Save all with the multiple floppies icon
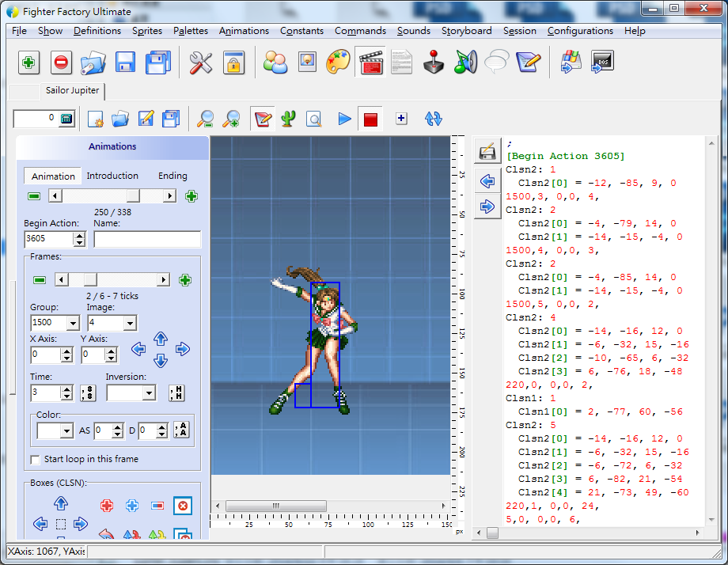Image resolution: width=728 pixels, height=565 pixels. [x=157, y=63]
